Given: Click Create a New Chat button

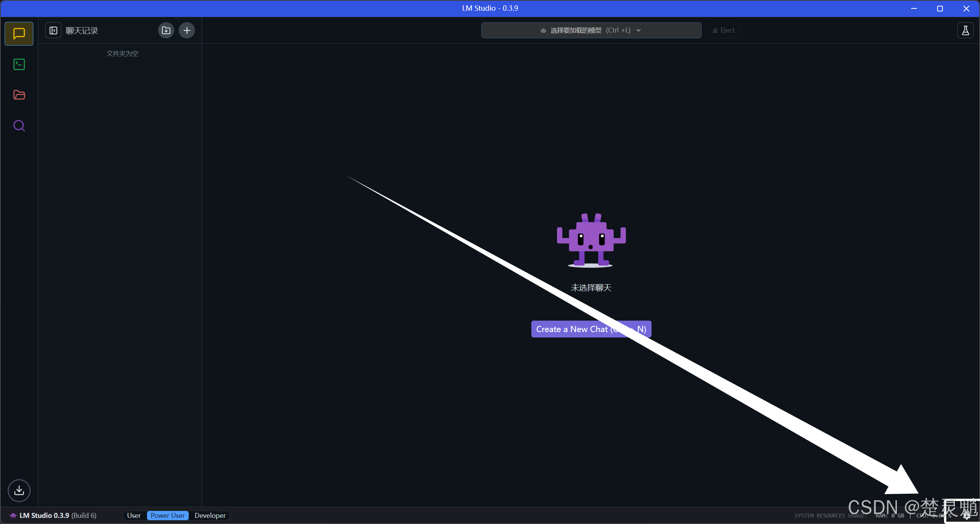Looking at the screenshot, I should (591, 329).
